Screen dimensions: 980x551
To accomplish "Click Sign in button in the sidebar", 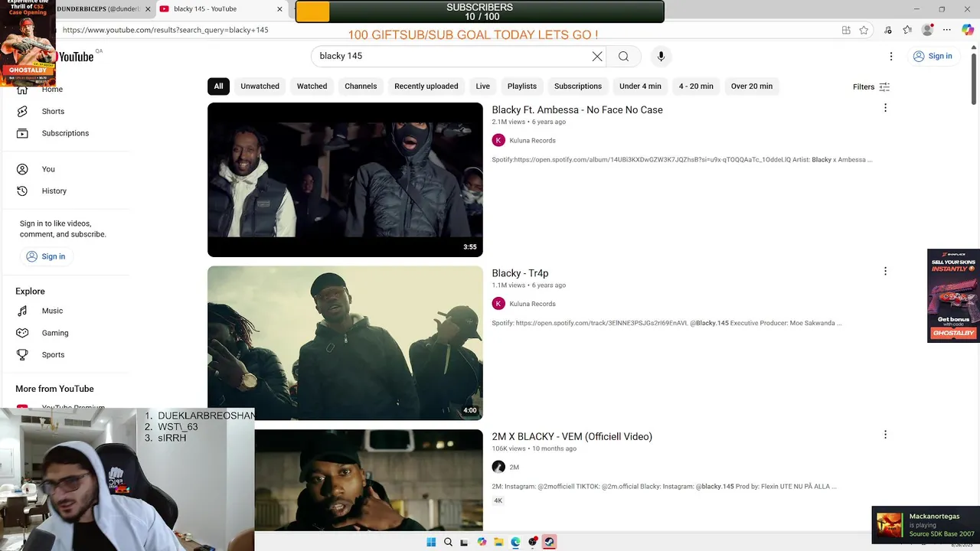I will 46,256.
